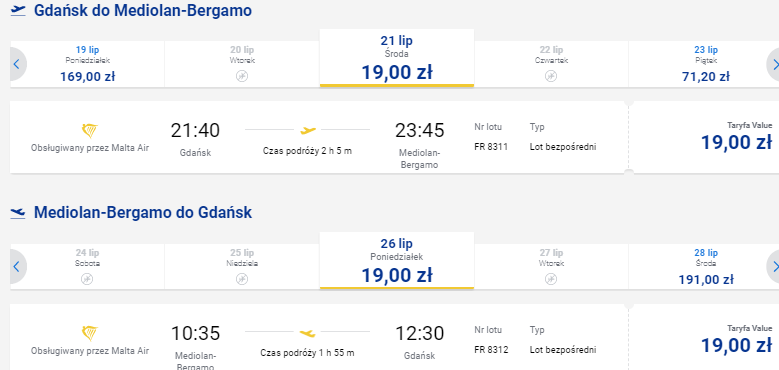Click the no-flight icon under 27 lip
The width and height of the screenshot is (779, 370).
[x=551, y=279]
